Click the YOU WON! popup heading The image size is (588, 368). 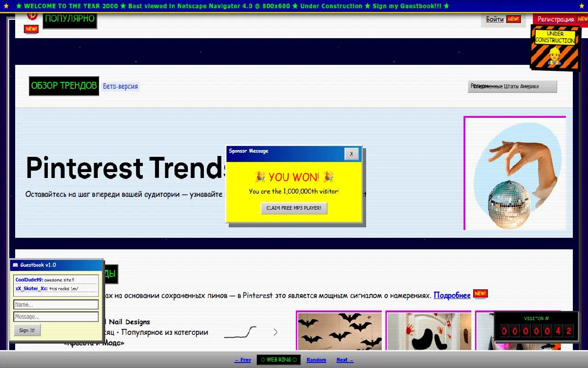tap(294, 177)
